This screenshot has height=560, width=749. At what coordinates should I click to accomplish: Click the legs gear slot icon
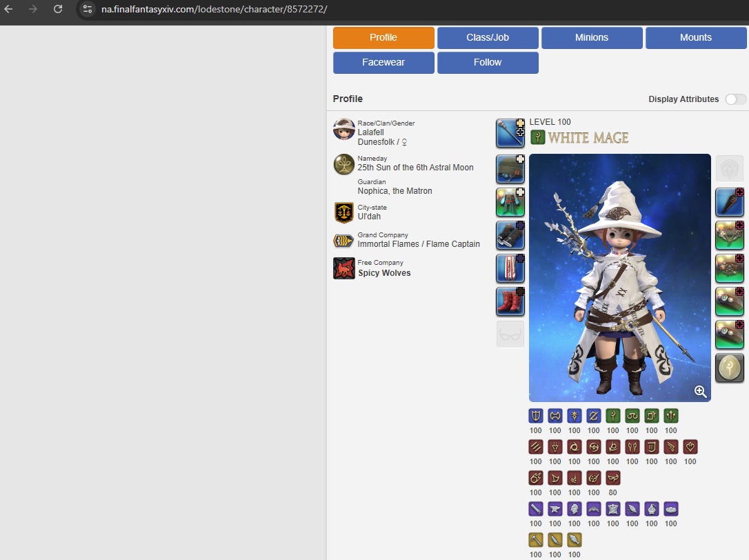pyautogui.click(x=510, y=268)
